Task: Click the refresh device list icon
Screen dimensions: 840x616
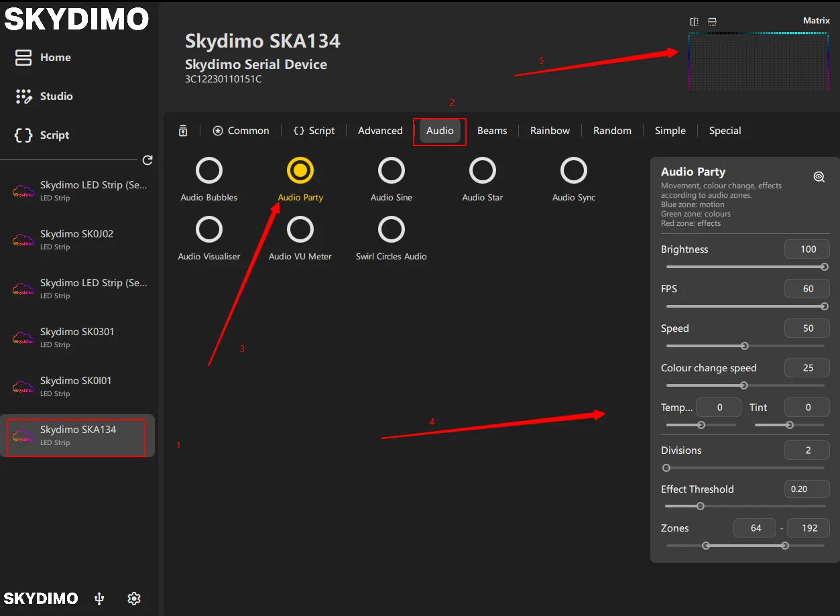Action: 147,160
